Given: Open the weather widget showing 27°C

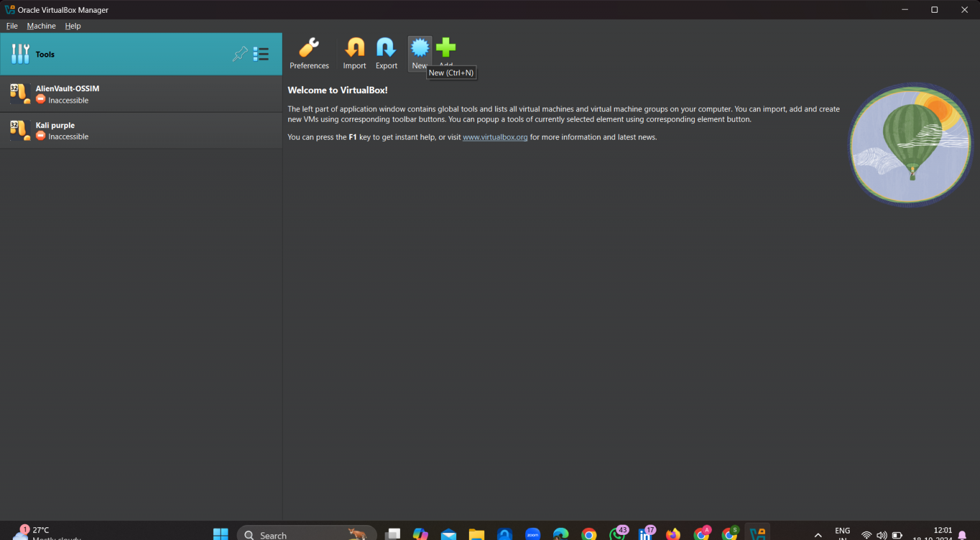Looking at the screenshot, I should (x=35, y=532).
